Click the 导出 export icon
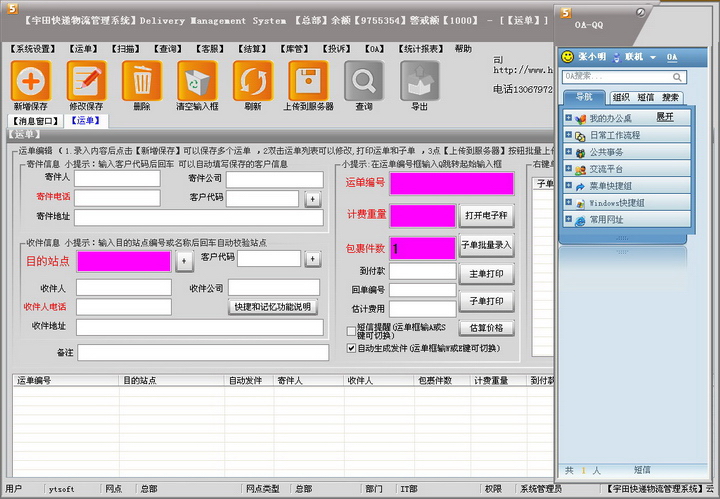 420,80
